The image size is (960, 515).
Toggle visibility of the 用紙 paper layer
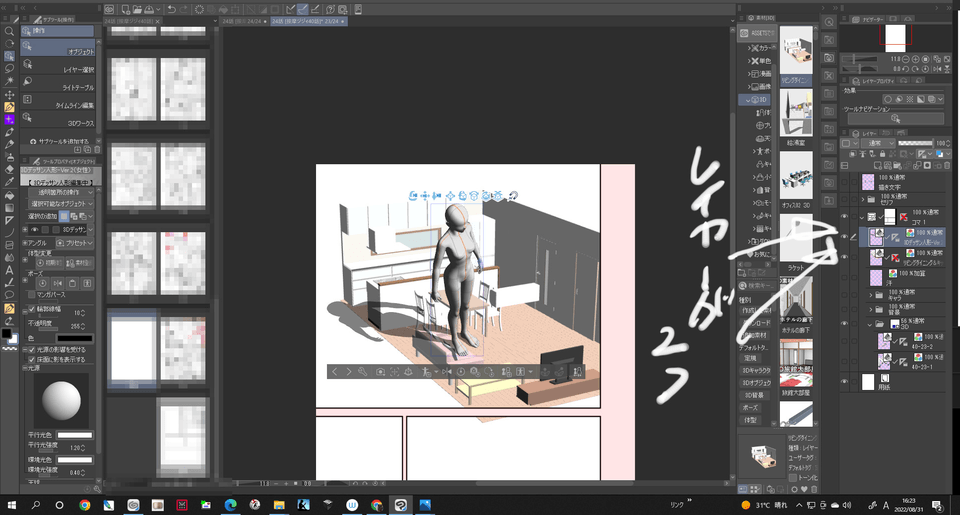point(844,382)
